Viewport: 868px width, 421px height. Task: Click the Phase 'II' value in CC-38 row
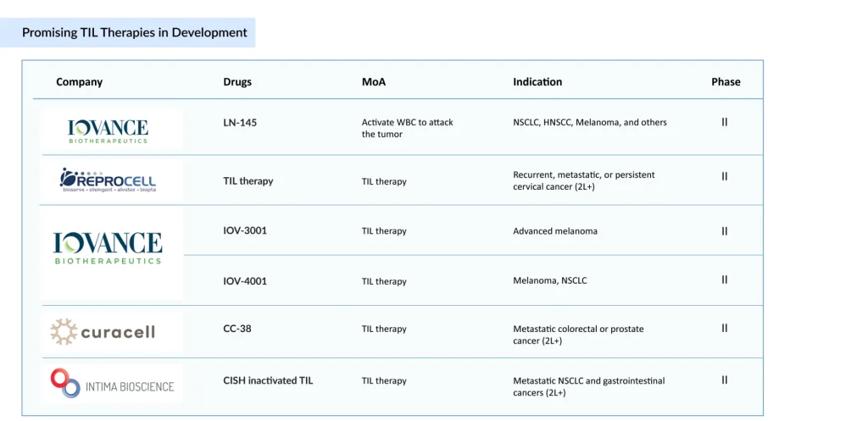(x=725, y=328)
